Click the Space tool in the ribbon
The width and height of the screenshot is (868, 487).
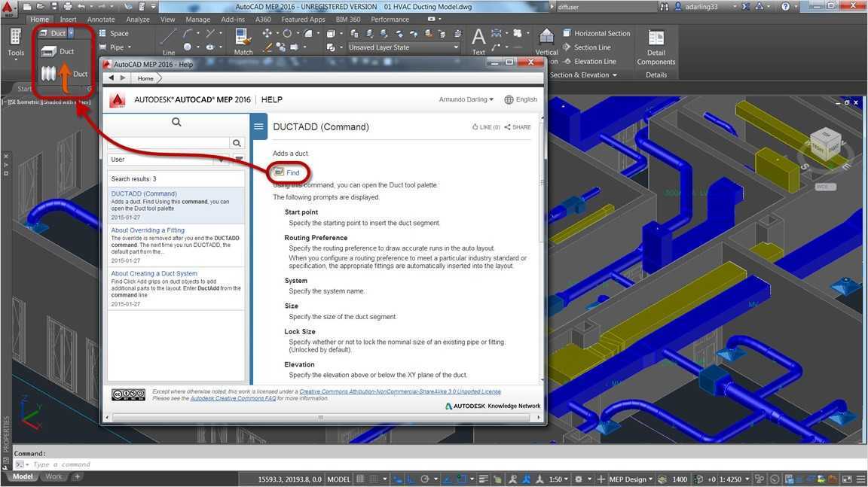pyautogui.click(x=114, y=33)
